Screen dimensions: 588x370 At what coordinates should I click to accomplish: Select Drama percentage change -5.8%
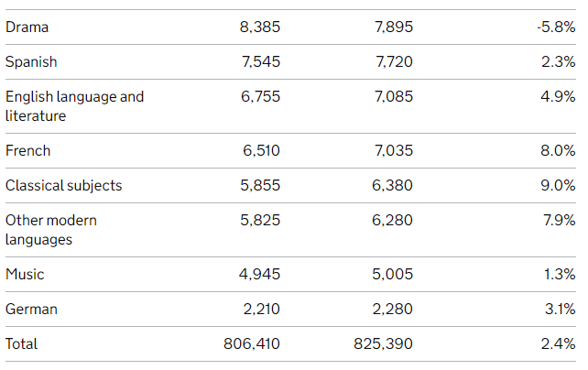pyautogui.click(x=556, y=27)
